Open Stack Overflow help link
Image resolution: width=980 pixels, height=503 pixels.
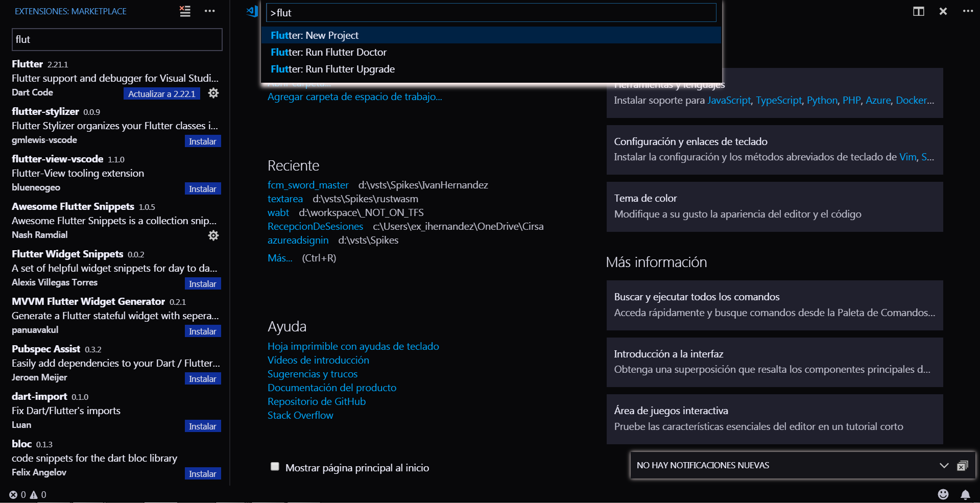(x=300, y=415)
